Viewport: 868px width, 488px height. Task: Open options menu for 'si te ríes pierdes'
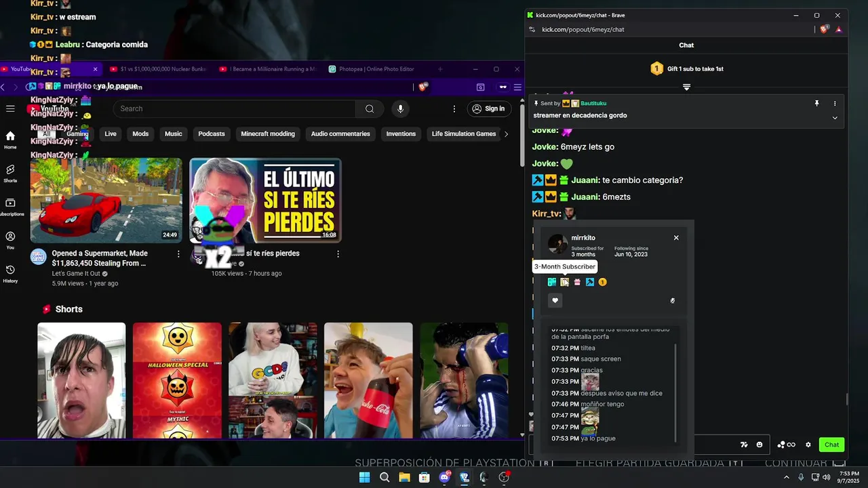click(x=338, y=253)
